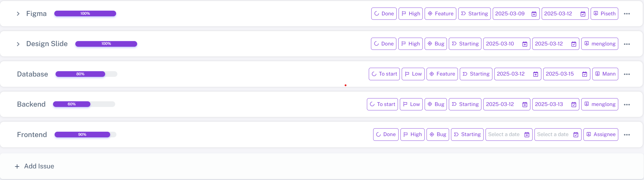
Task: Click calendar icon of Frontend's first empty date
Action: 527,135
